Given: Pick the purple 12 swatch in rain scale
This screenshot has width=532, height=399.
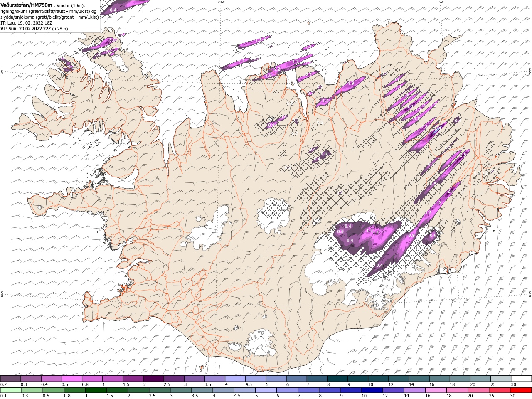Looking at the screenshot, I should tap(393, 390).
